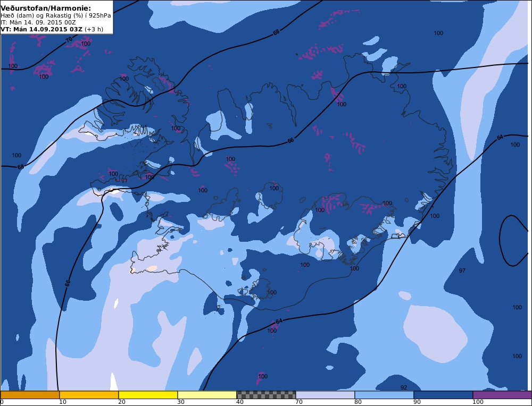Select the '80' tick label under the legend
Viewport: 532px width, 406px height.
tap(358, 402)
